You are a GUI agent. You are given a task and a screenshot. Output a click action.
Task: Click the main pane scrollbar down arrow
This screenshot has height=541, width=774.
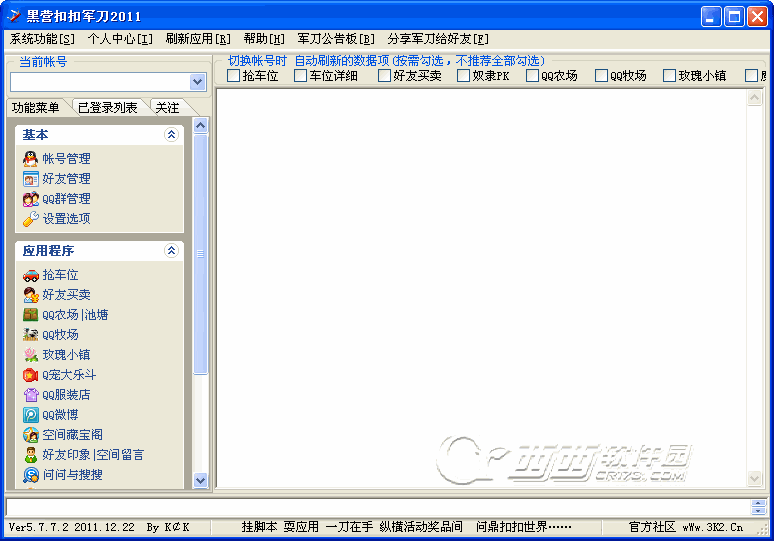pyautogui.click(x=754, y=478)
